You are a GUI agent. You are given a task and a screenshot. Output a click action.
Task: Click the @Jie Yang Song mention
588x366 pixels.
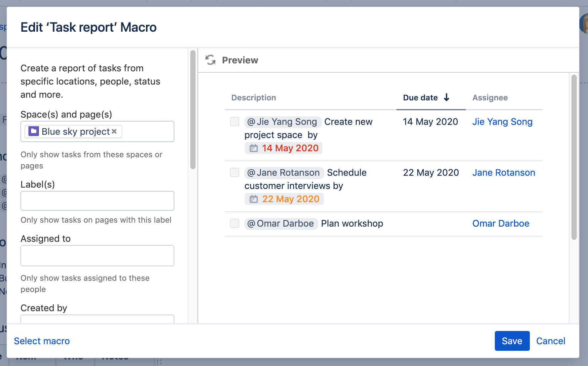[283, 122]
